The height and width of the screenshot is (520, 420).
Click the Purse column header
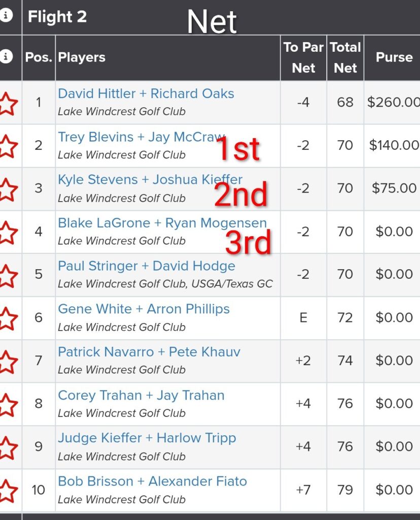(394, 57)
